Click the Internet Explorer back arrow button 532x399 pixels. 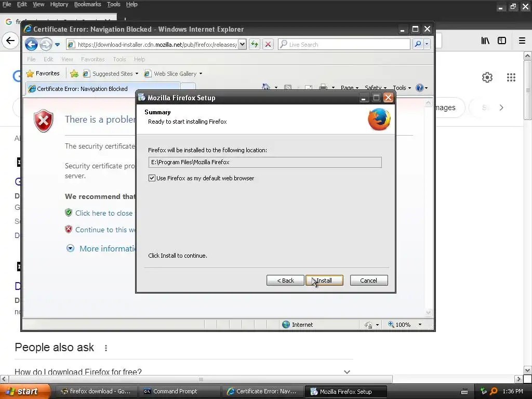31,44
